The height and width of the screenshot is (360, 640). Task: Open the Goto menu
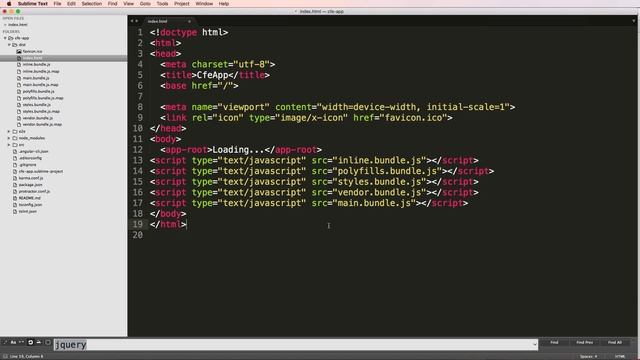[x=145, y=4]
